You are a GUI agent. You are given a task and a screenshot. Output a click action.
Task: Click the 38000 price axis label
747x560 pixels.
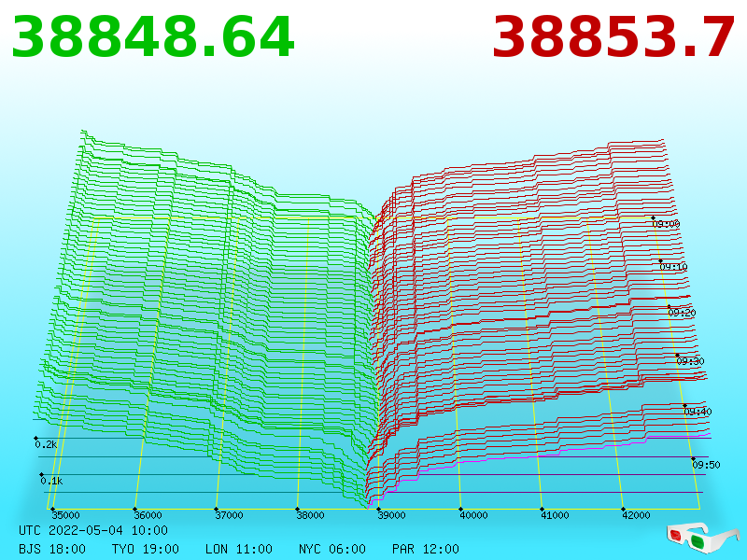click(x=311, y=515)
